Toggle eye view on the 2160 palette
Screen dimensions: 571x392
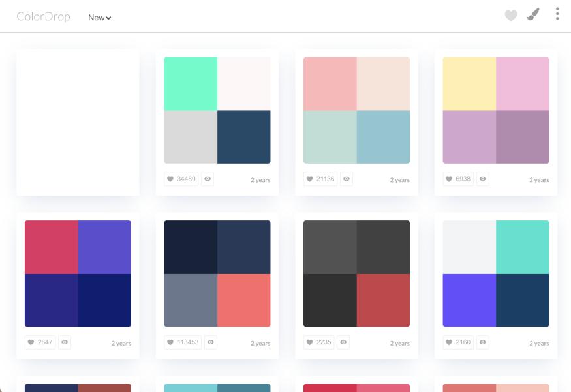pos(483,342)
